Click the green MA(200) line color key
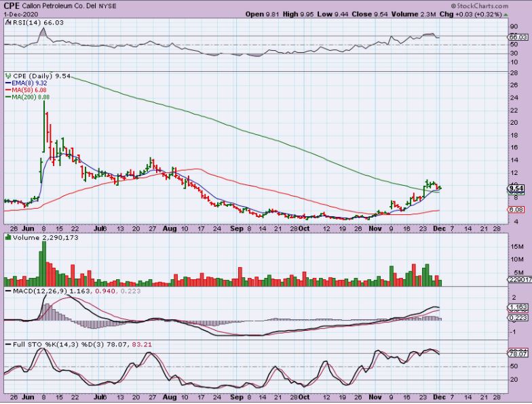The height and width of the screenshot is (404, 532). (8, 98)
